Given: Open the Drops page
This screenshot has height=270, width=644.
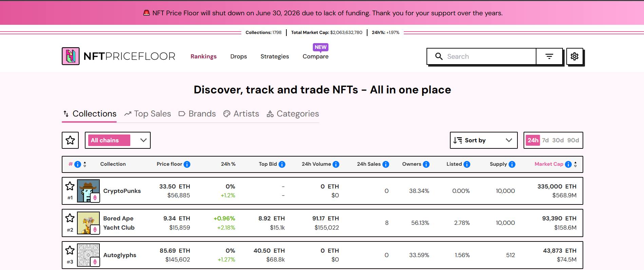Looking at the screenshot, I should click(x=239, y=56).
